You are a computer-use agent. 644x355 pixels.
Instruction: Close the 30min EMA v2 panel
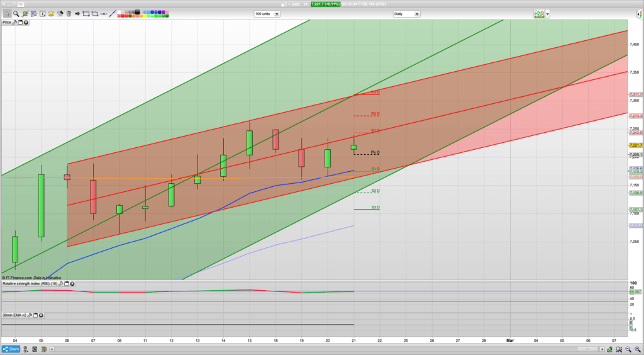[x=42, y=315]
